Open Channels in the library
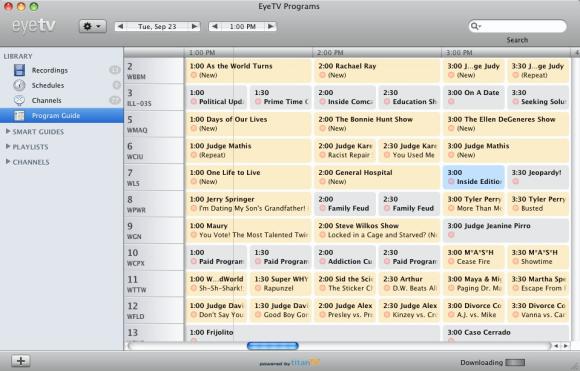580x371 pixels. 47,101
